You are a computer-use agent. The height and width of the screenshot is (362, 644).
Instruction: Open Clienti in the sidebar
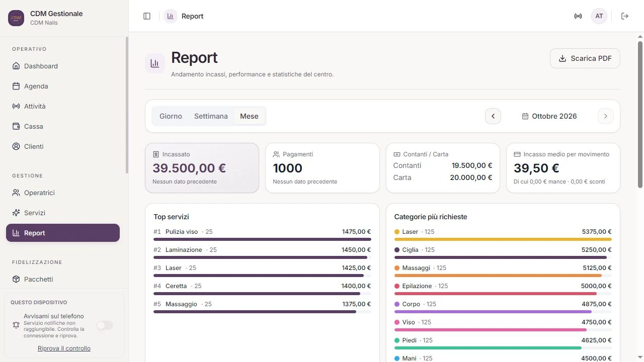coord(63,146)
